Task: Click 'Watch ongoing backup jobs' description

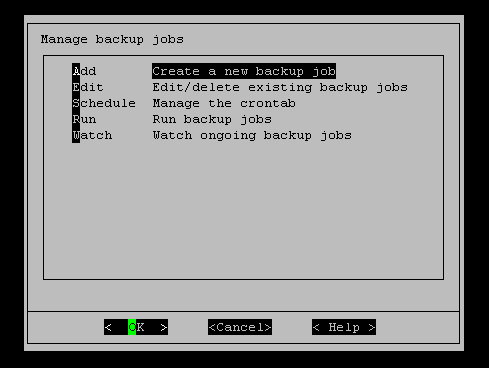Action: click(x=252, y=135)
